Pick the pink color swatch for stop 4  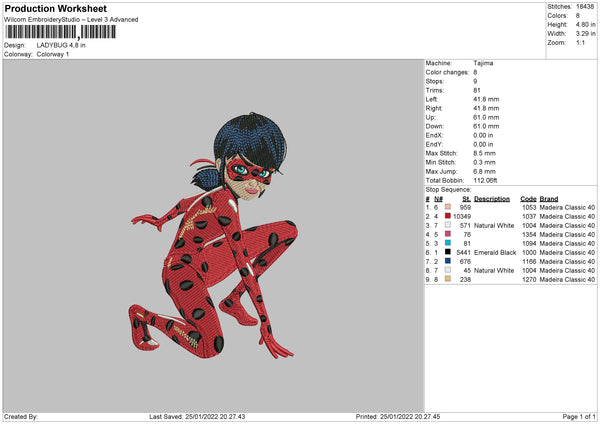448,234
